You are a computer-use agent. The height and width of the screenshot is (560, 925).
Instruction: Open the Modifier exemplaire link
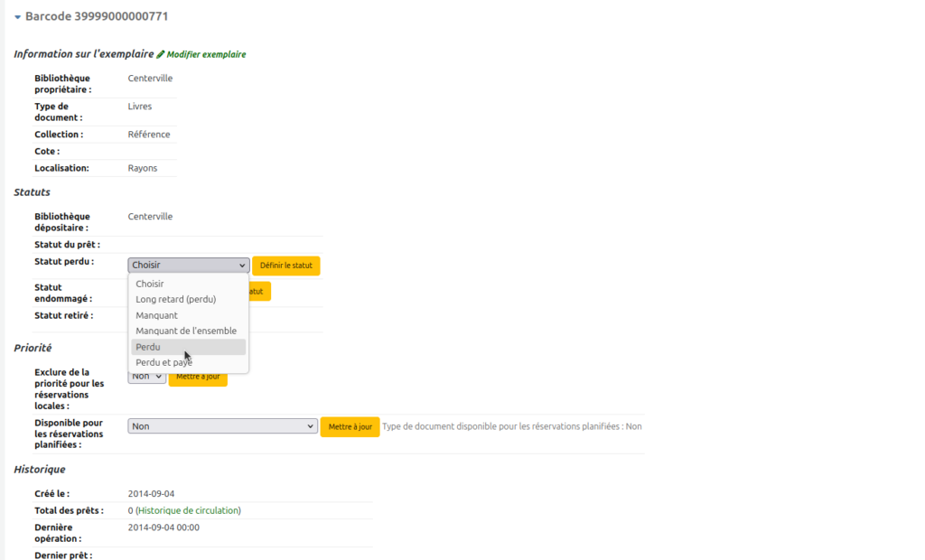[x=206, y=54]
